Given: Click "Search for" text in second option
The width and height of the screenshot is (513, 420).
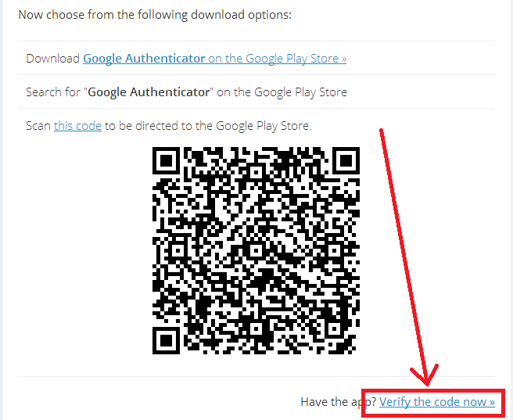Looking at the screenshot, I should (53, 92).
